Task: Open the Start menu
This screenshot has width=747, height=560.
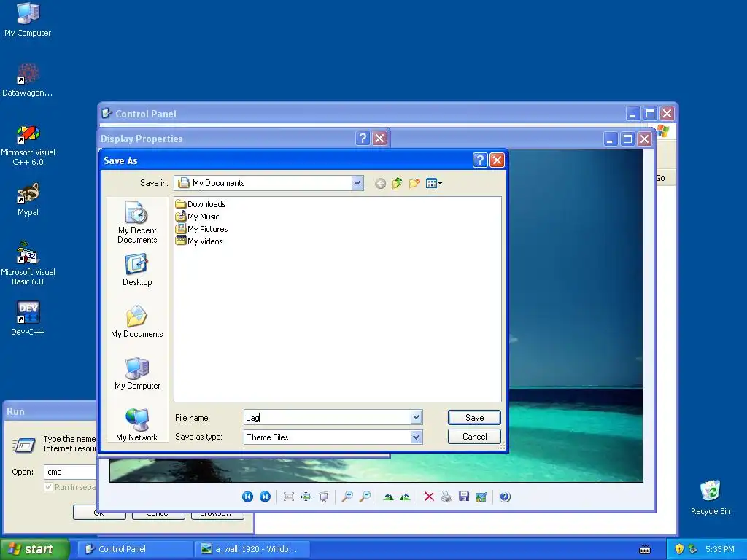Action: coord(35,549)
